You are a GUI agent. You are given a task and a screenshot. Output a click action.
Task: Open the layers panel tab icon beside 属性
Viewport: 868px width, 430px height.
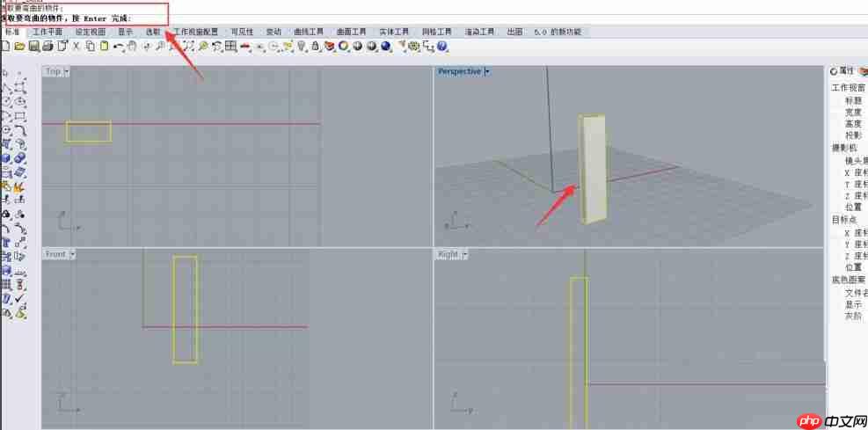(x=863, y=71)
